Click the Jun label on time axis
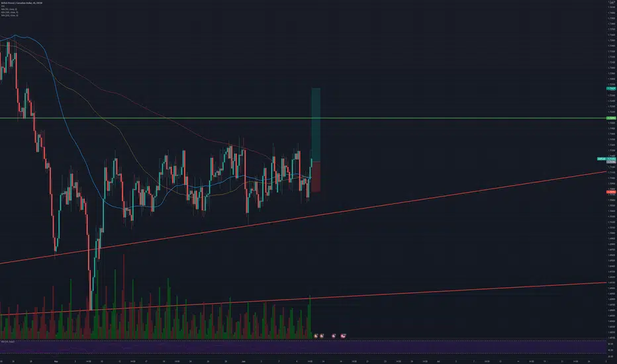Viewport: 617px width, 364px height. (x=243, y=361)
